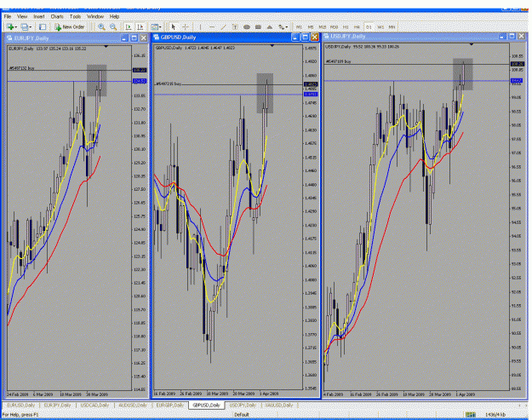
Task: Select the Crosshair tool
Action: 186,26
